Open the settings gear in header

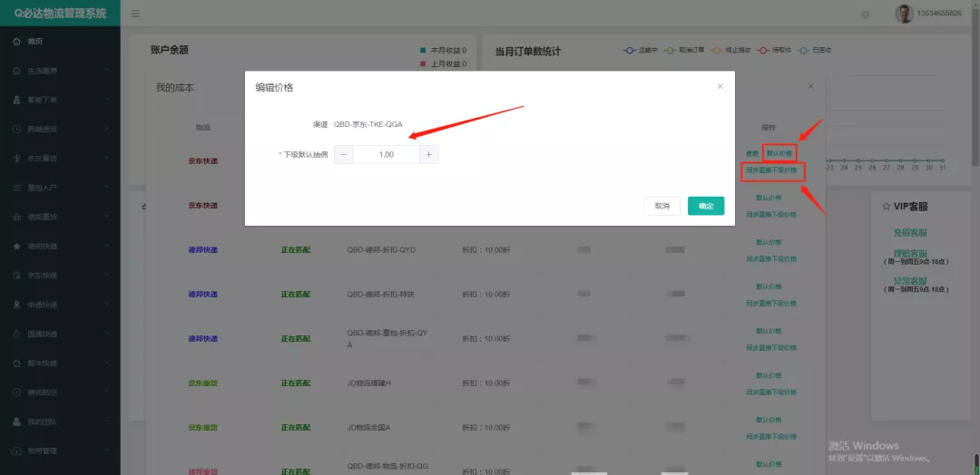coord(865,15)
